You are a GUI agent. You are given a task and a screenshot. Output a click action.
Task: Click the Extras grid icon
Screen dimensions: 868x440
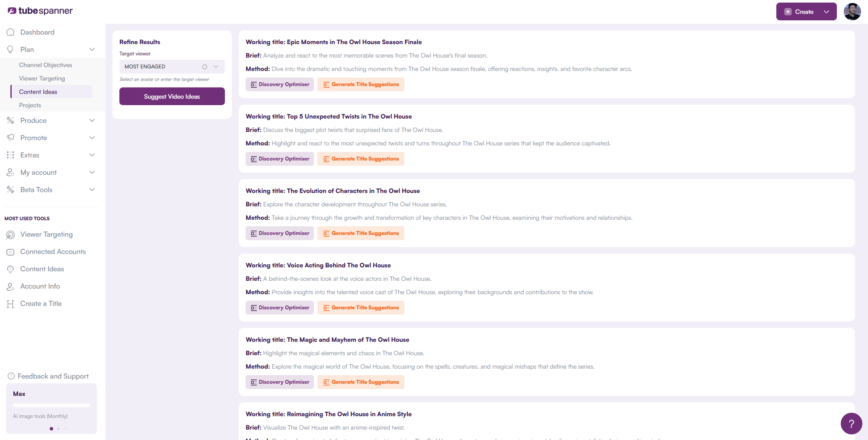[x=10, y=155]
